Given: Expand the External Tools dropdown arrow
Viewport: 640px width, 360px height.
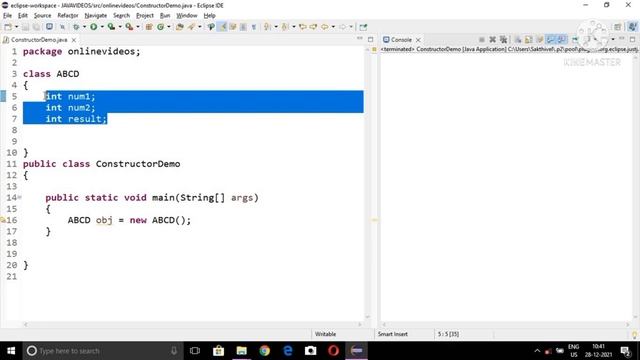Looking at the screenshot, I should pos(138,27).
